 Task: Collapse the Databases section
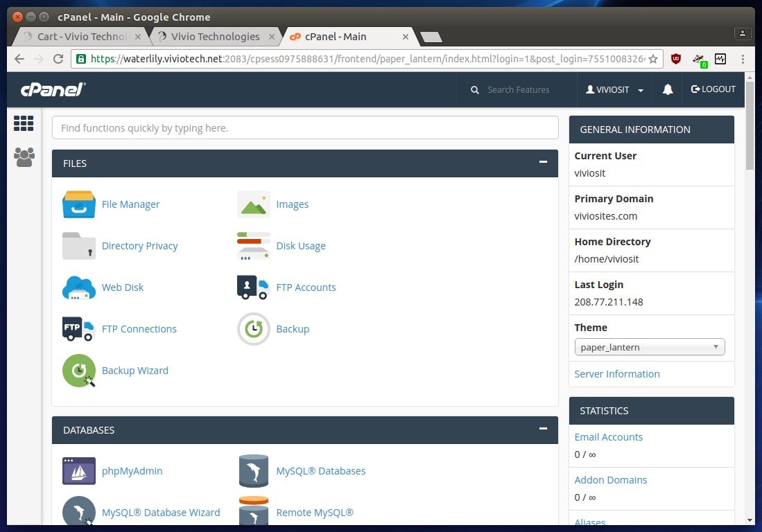pyautogui.click(x=544, y=429)
